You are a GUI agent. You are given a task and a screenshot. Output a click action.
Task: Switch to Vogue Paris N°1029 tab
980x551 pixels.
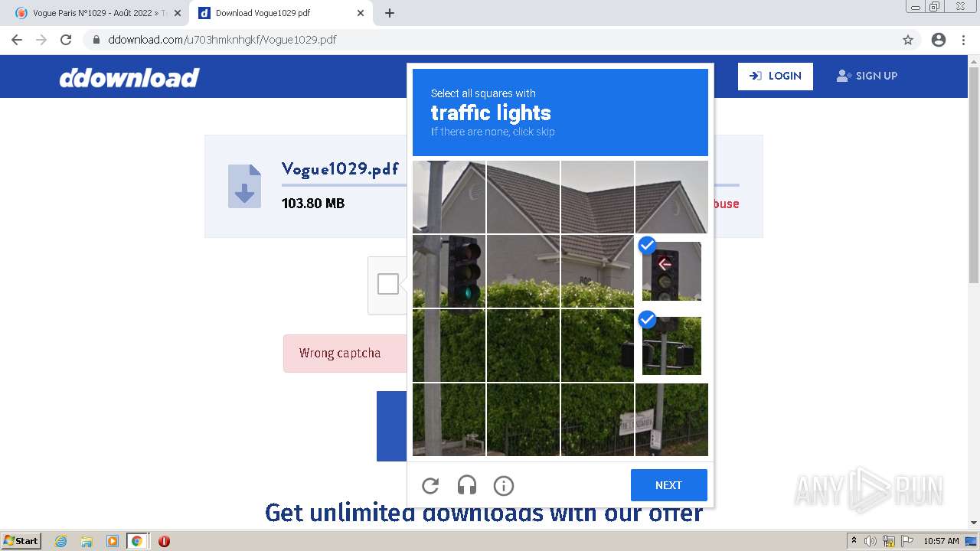click(98, 13)
